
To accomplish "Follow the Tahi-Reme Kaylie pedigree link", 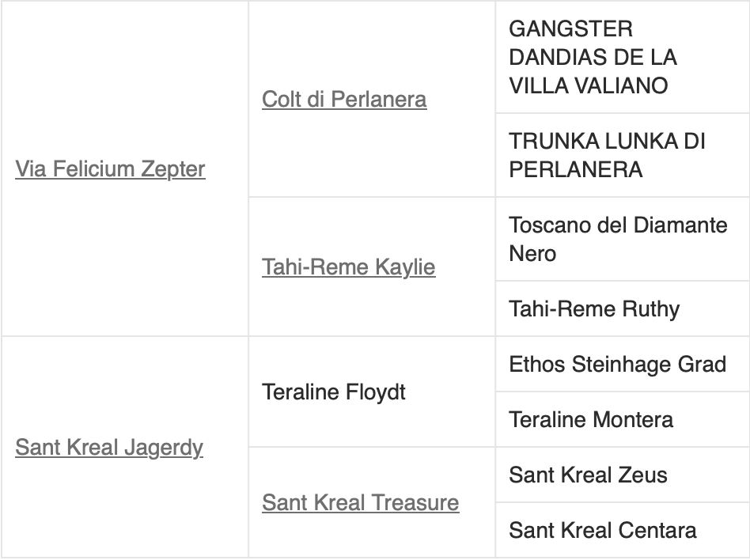I will click(348, 267).
